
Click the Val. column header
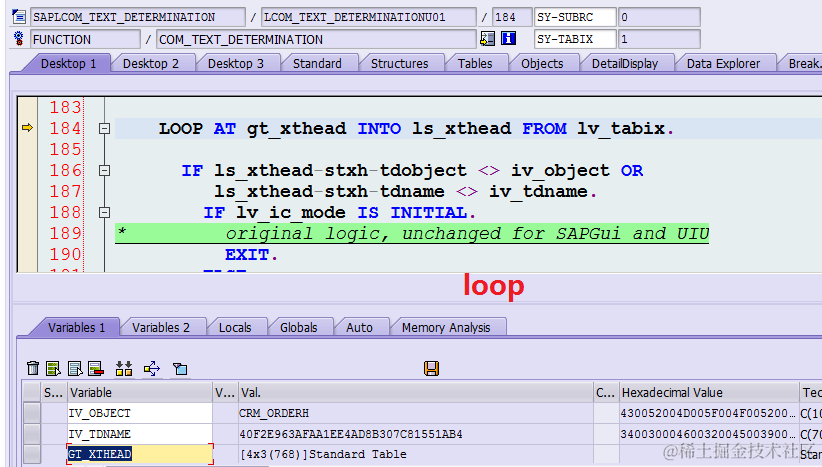[x=415, y=393]
